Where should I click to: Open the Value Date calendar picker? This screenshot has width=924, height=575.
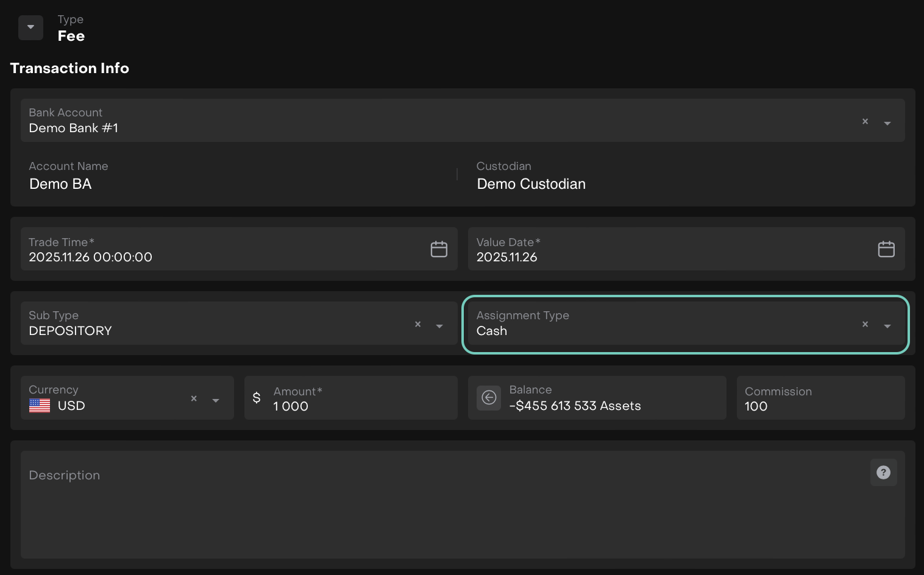click(886, 249)
